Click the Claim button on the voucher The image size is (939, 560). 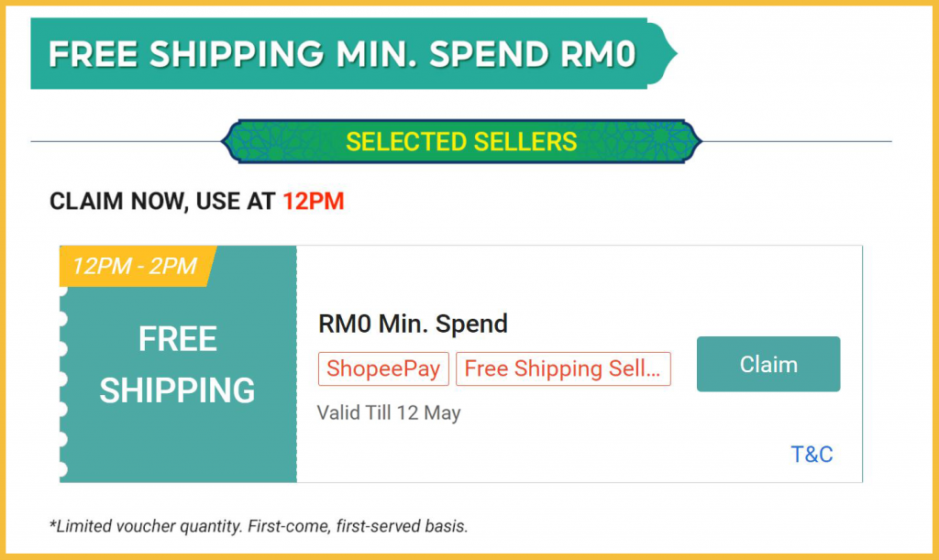[768, 364]
